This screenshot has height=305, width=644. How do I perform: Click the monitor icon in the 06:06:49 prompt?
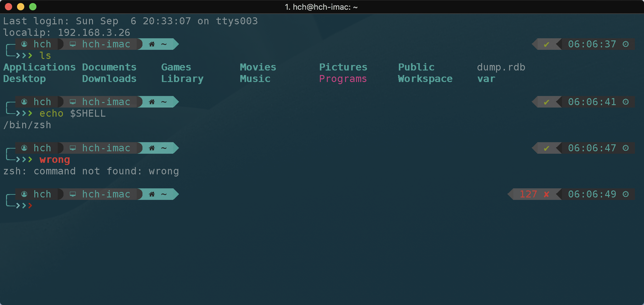[x=73, y=194]
